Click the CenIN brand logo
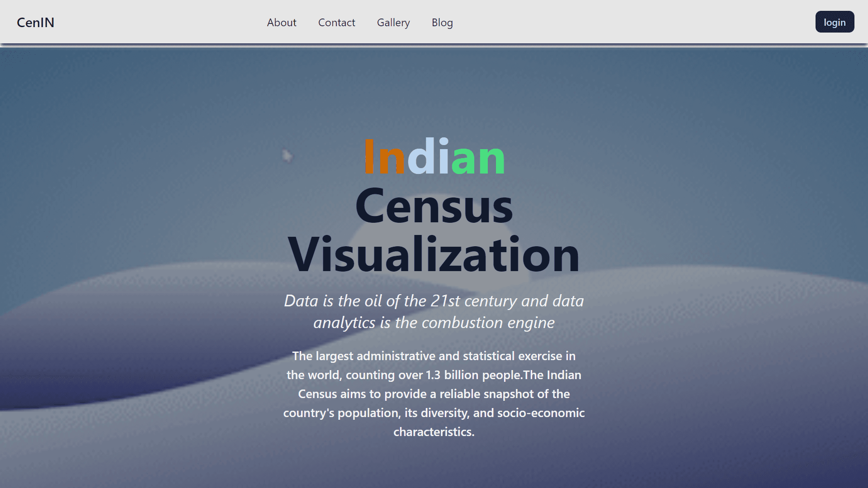This screenshot has width=868, height=488. pyautogui.click(x=35, y=23)
